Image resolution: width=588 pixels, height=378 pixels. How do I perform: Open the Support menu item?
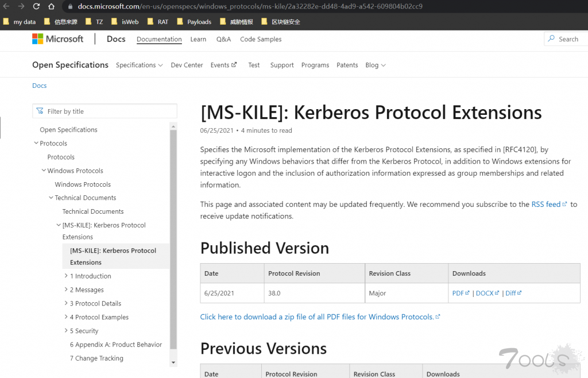(282, 65)
